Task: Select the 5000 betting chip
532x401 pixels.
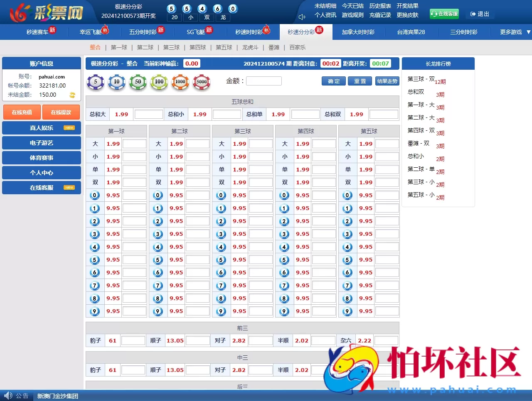Action: (x=201, y=83)
